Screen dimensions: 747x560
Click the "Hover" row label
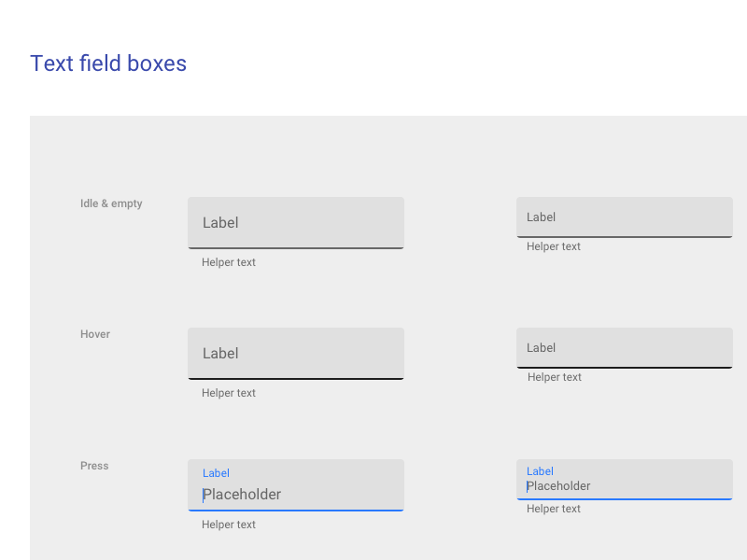click(94, 333)
